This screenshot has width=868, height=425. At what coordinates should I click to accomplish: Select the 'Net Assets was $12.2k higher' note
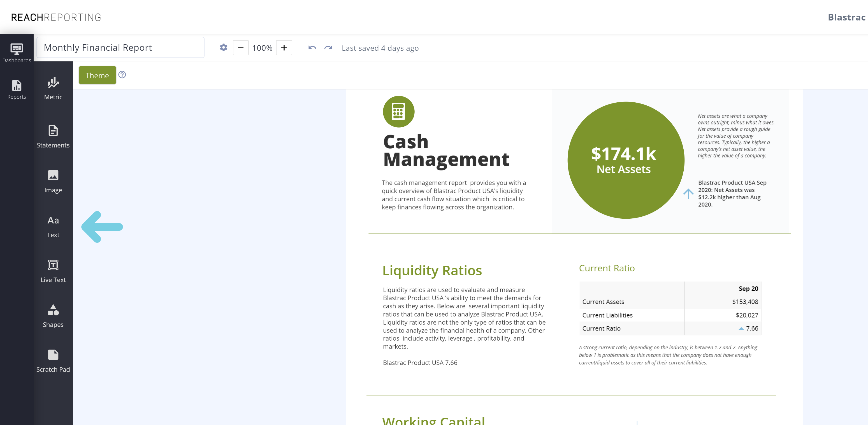coord(732,193)
